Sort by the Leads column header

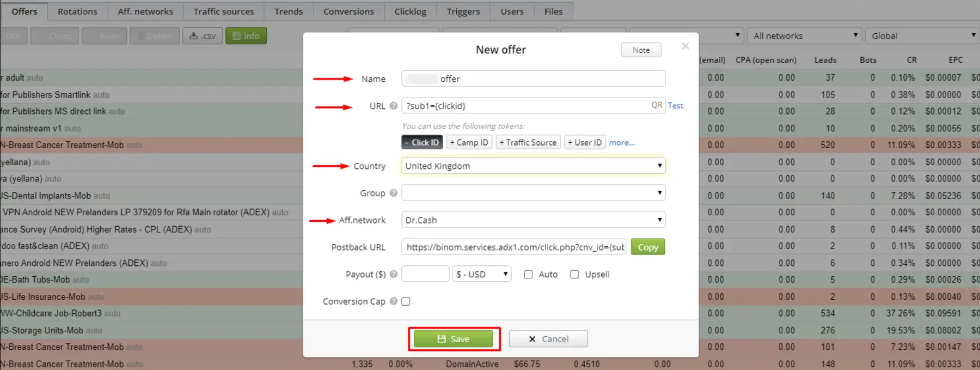825,60
